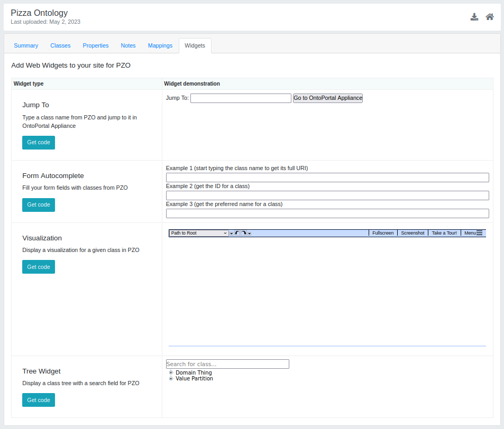Switch to the Classes tab

[x=60, y=45]
